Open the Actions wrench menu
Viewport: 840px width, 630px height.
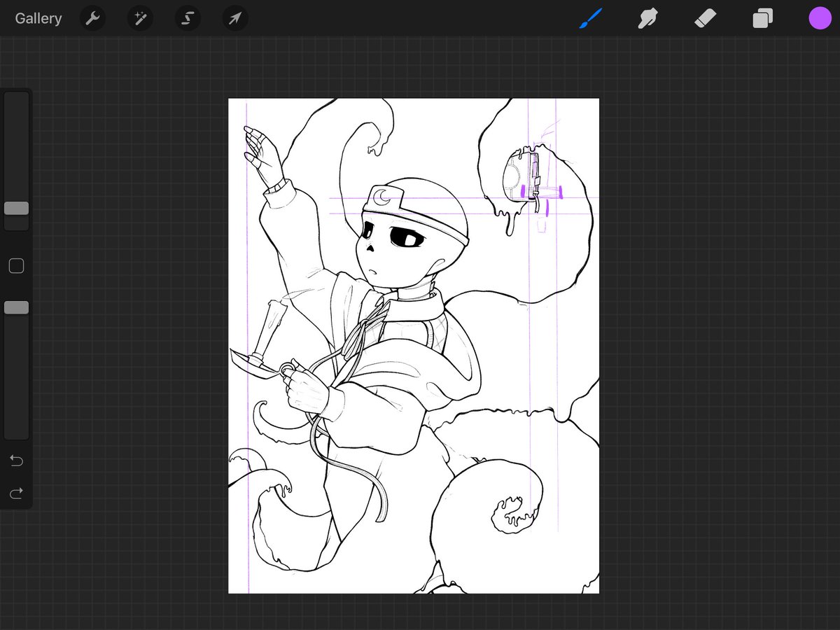pyautogui.click(x=92, y=18)
